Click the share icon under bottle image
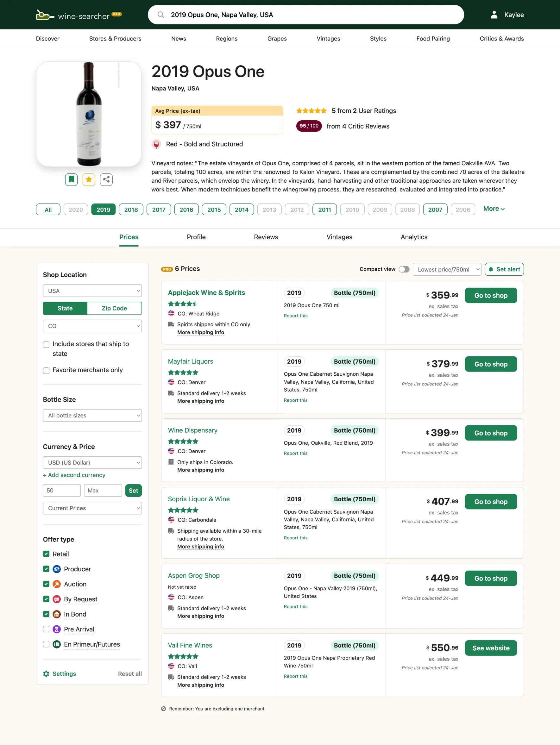 coord(106,179)
